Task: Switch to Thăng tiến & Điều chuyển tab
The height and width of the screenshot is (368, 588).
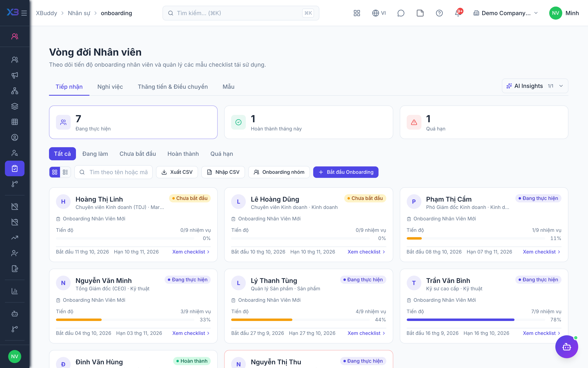Action: (173, 87)
